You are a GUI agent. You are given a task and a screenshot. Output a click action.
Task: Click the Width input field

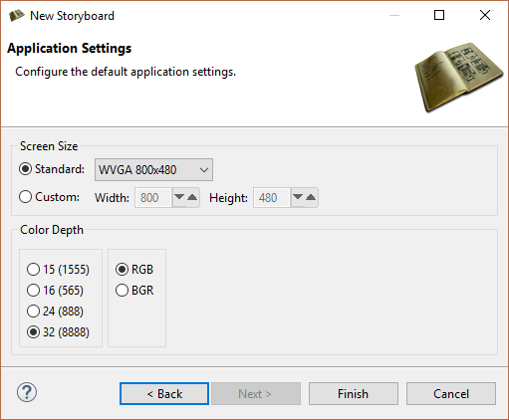click(x=153, y=198)
